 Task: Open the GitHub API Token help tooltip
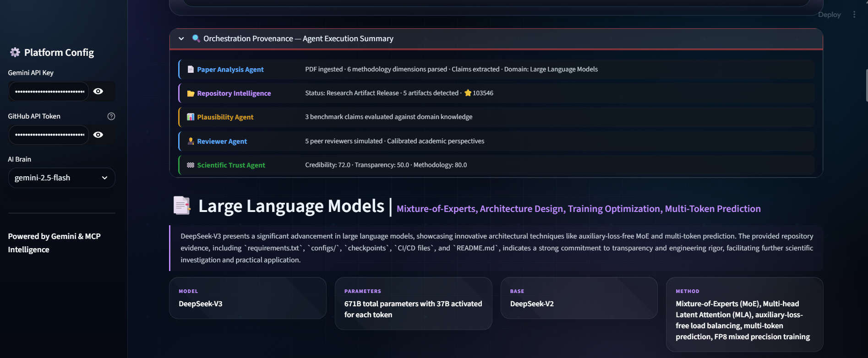pos(111,116)
